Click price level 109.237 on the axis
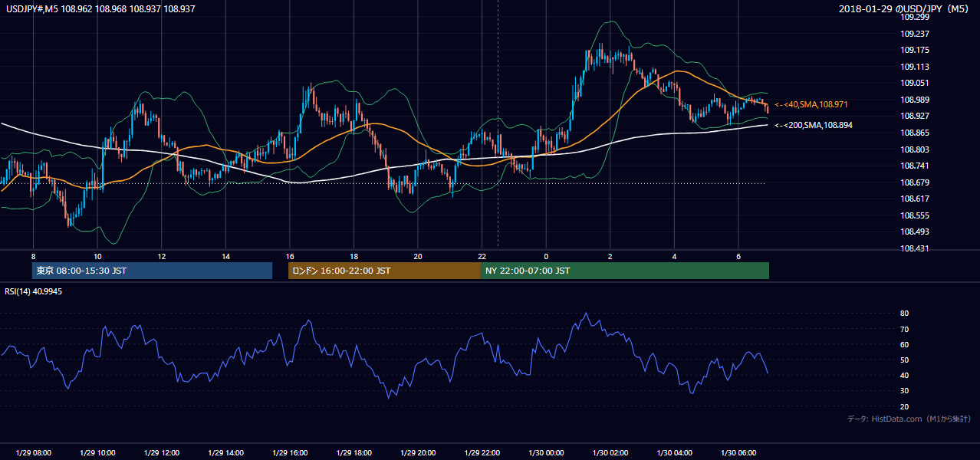The height and width of the screenshot is (460, 980). [x=915, y=34]
